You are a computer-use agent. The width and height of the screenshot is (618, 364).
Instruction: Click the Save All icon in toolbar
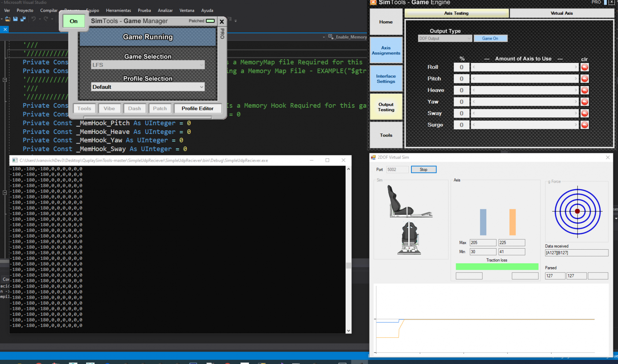[x=23, y=19]
